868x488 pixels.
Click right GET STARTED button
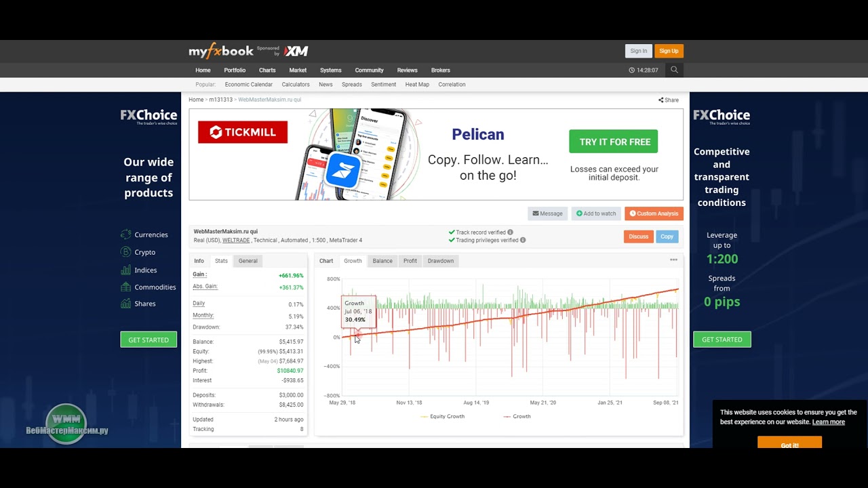click(x=722, y=340)
